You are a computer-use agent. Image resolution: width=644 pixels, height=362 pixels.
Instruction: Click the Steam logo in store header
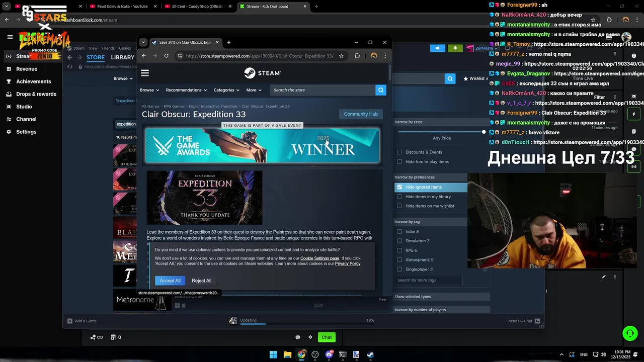click(x=262, y=73)
